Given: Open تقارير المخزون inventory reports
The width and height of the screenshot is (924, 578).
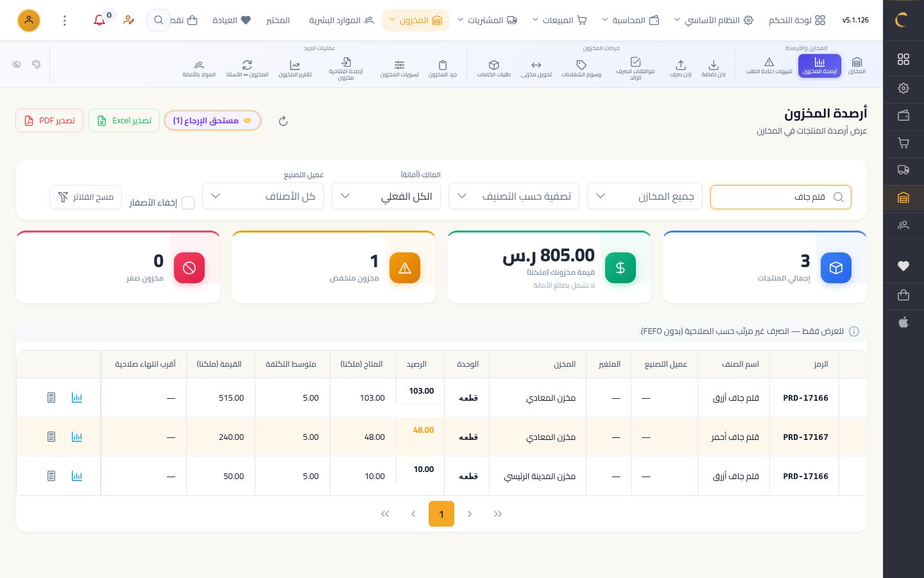Looking at the screenshot, I should tap(295, 68).
